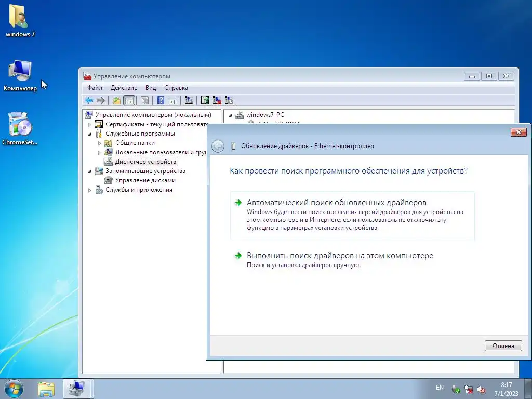Click the Disable device toolbar icon with red mark
This screenshot has width=532, height=399.
click(x=217, y=100)
